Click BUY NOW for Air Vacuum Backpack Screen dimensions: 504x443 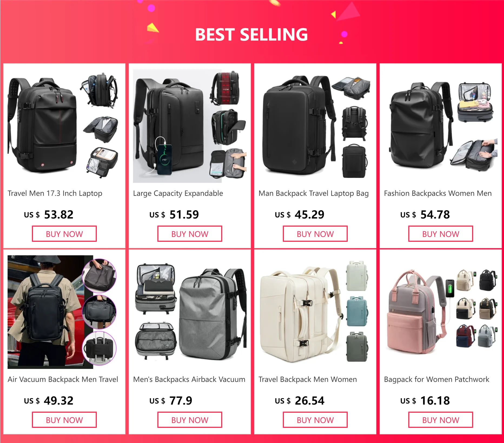pos(64,420)
